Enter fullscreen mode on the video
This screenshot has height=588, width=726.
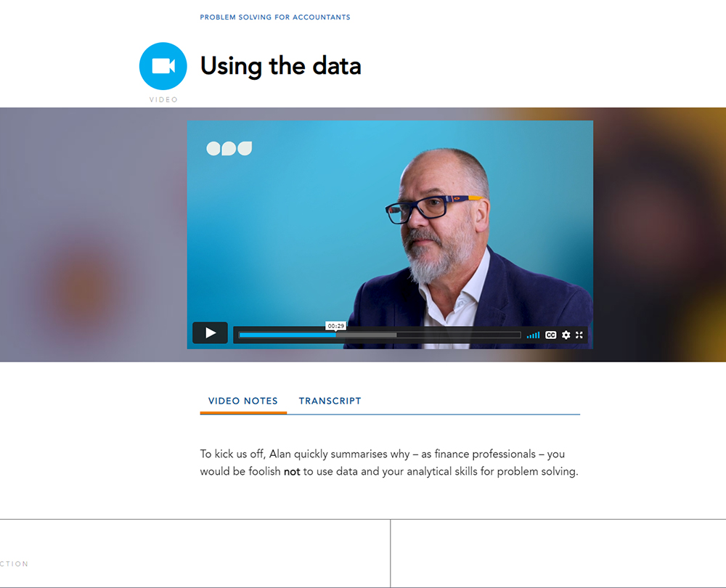coord(579,335)
